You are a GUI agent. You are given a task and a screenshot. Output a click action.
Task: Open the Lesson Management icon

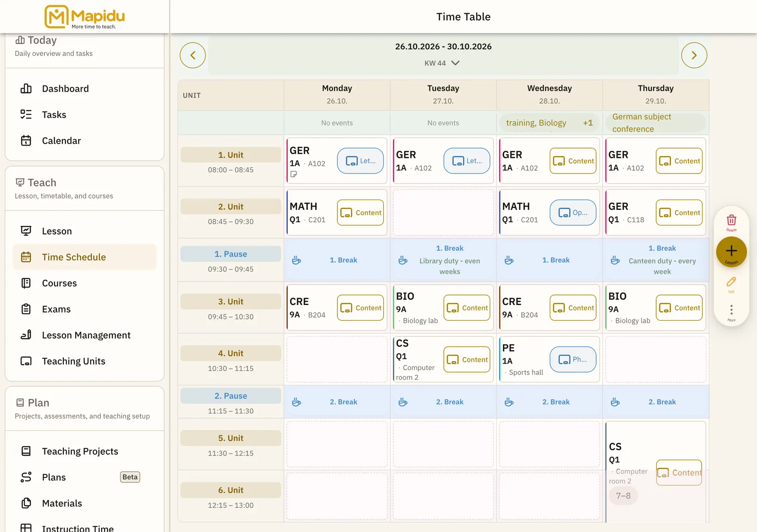[x=26, y=335]
